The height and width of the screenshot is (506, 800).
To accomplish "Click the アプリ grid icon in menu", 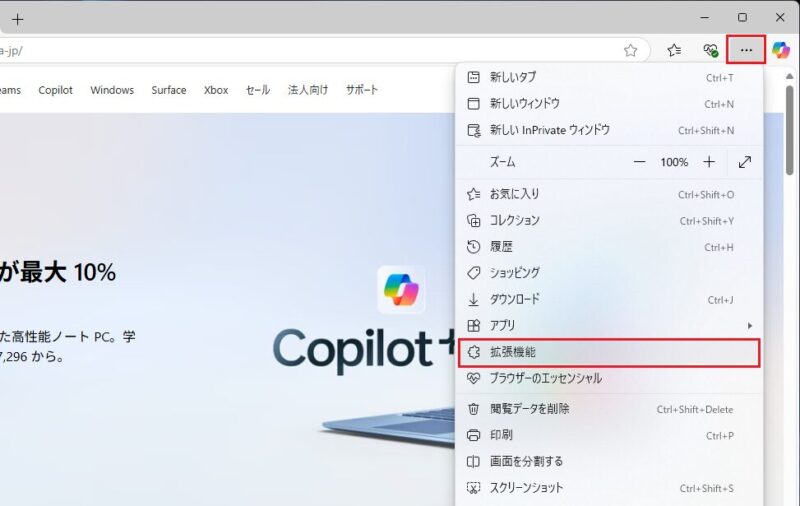I will click(x=473, y=325).
